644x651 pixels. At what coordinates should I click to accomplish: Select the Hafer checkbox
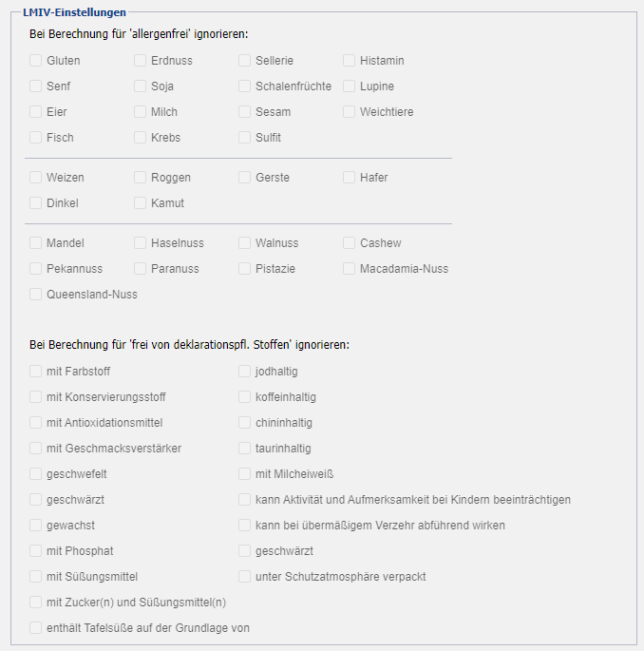click(x=350, y=178)
